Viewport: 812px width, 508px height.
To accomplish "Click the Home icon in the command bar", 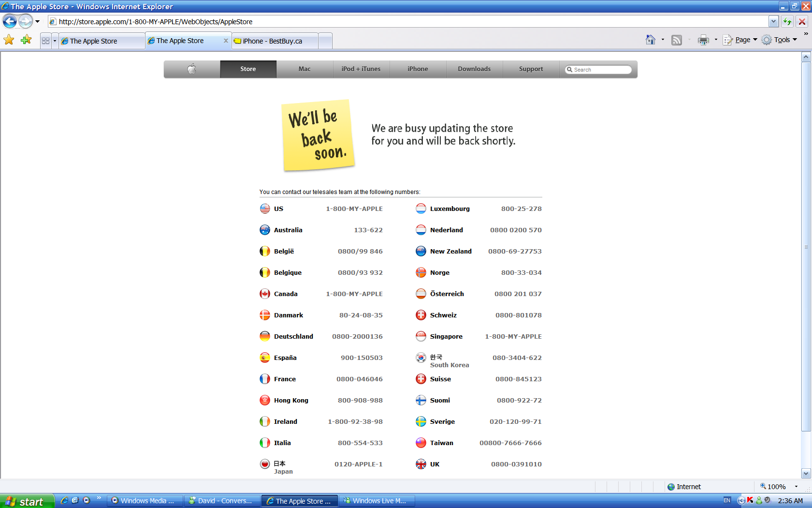I will tap(651, 40).
